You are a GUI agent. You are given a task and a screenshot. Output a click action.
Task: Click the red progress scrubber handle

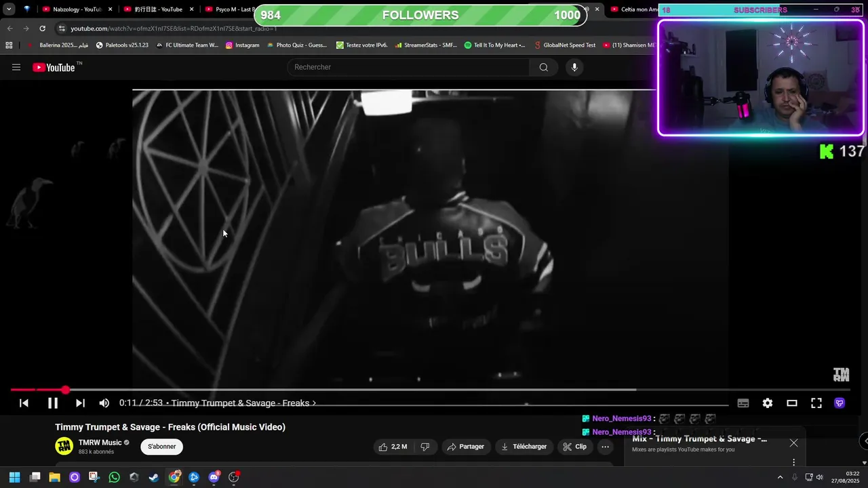click(x=65, y=390)
